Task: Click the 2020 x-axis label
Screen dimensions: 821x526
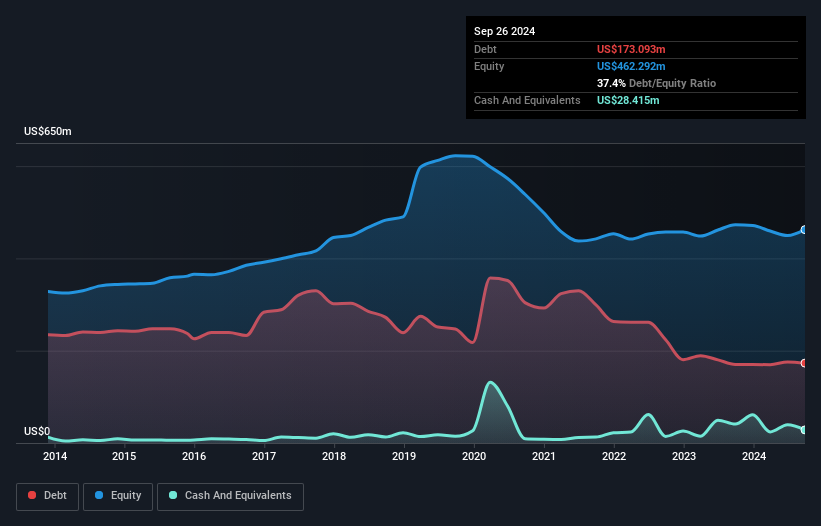Action: pos(474,456)
